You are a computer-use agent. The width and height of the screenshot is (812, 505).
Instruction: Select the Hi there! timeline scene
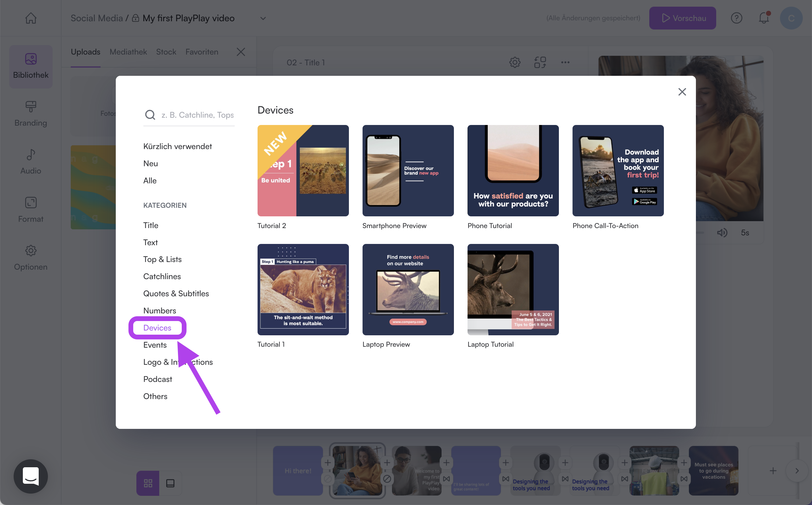click(x=298, y=471)
